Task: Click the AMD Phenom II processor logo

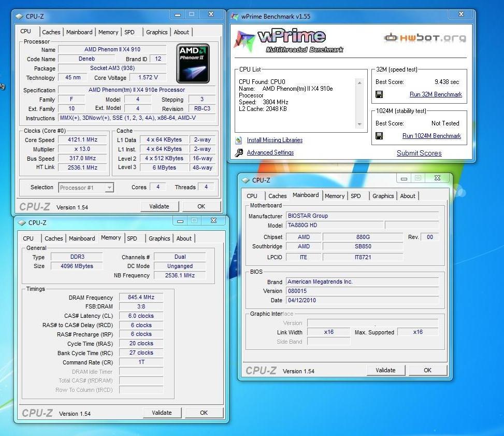Action: tap(193, 63)
